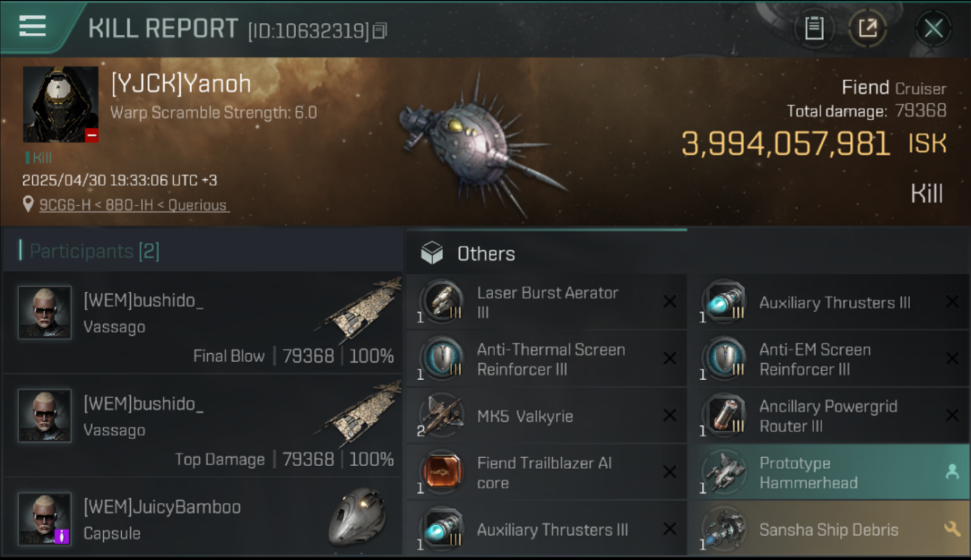
Task: Open [WEM]JuicyBamboo Capsule entry
Action: (202, 517)
